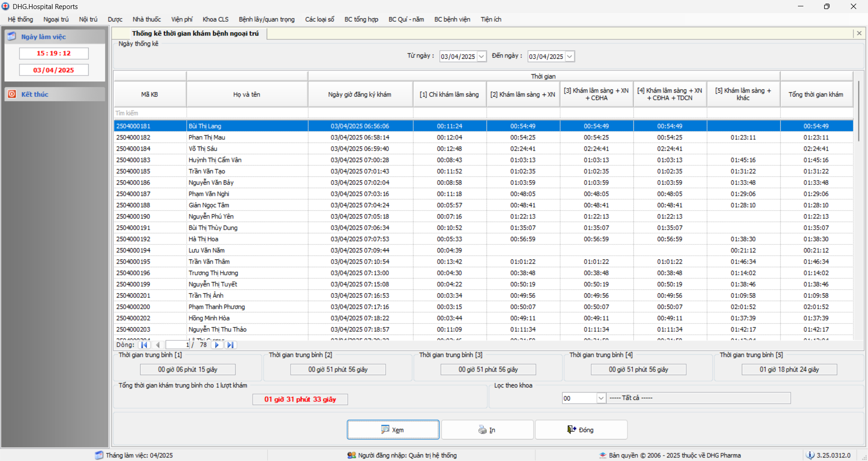Close the Thống kê thời gian tab panel
Image resolution: width=868 pixels, height=461 pixels.
point(859,33)
